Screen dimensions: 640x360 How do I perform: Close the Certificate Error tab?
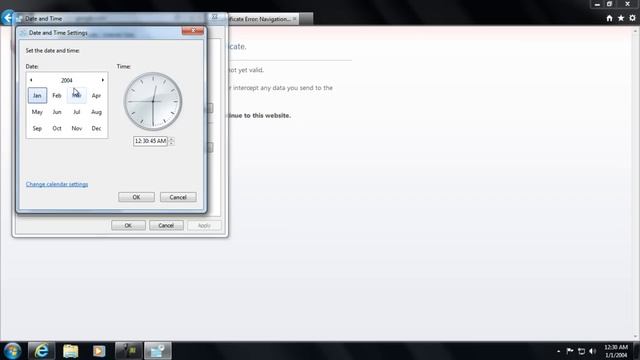[294, 19]
